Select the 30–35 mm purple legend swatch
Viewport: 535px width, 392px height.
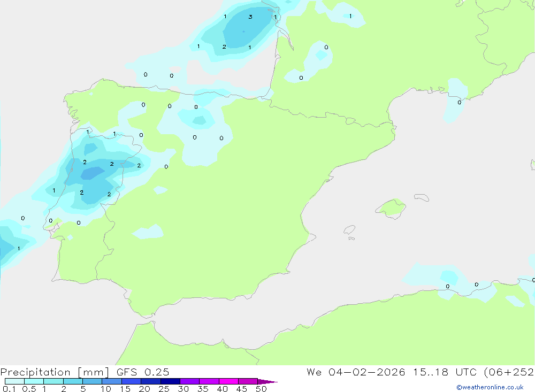(190, 381)
